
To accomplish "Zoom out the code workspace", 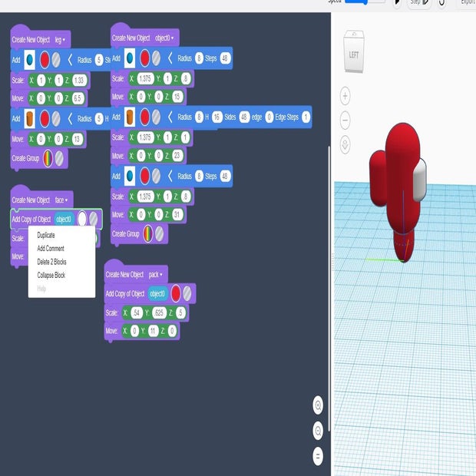I will coord(318,430).
